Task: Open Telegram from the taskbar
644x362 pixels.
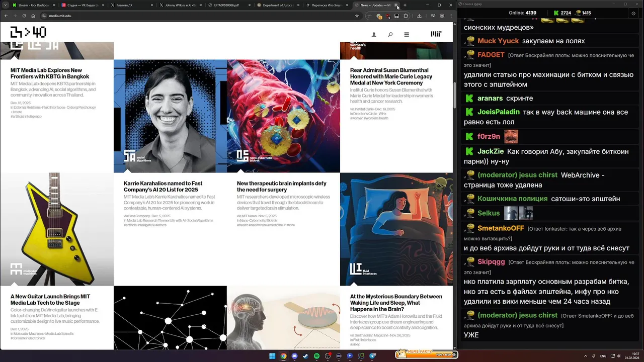Action: point(373,356)
